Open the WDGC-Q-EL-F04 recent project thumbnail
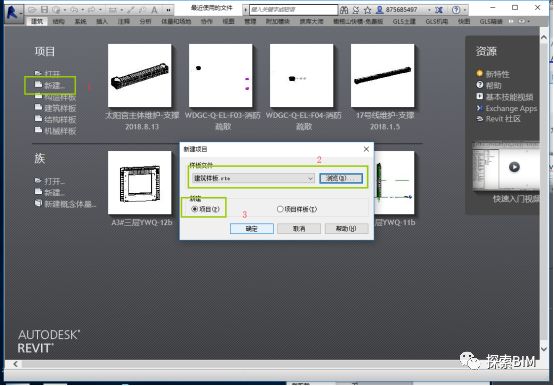This screenshot has height=386, width=554. point(302,76)
